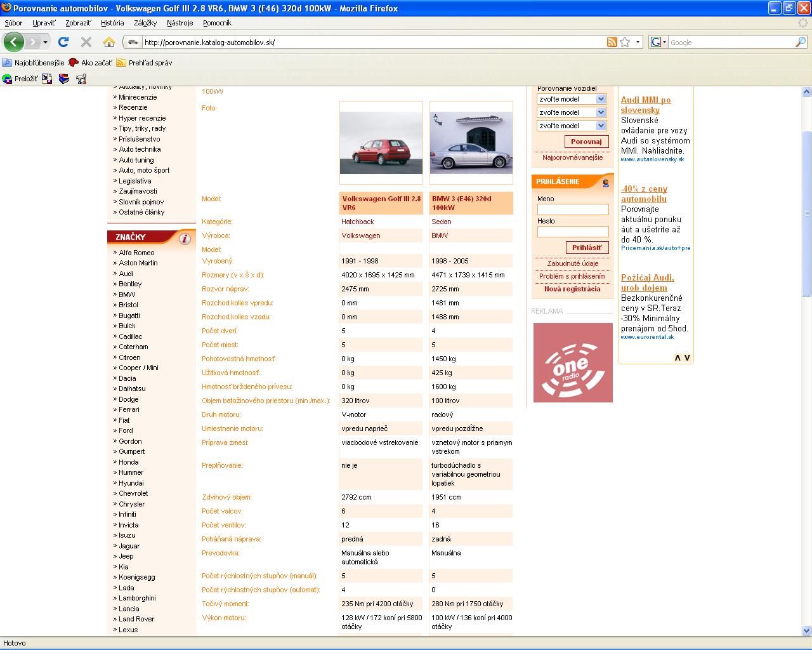Open the third 'zvoľte model' dropdown
The height and width of the screenshot is (650, 812).
click(x=572, y=126)
